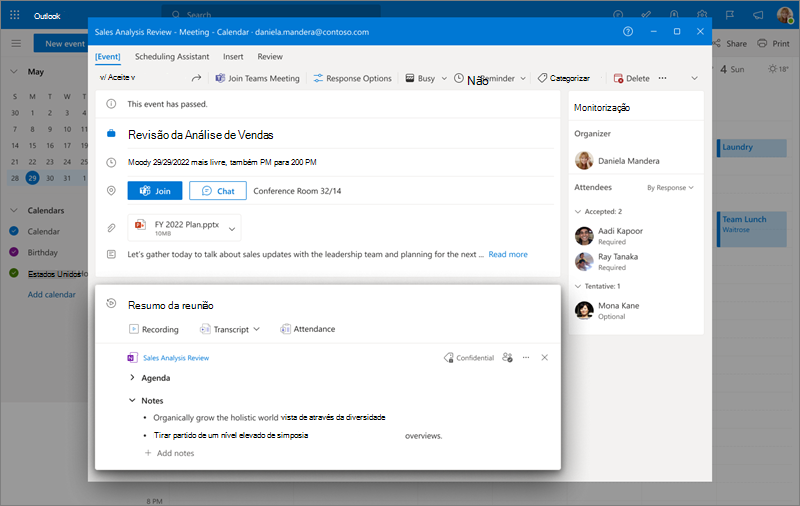Image resolution: width=800 pixels, height=506 pixels.
Task: Click the share people icon in notes
Action: click(x=507, y=358)
